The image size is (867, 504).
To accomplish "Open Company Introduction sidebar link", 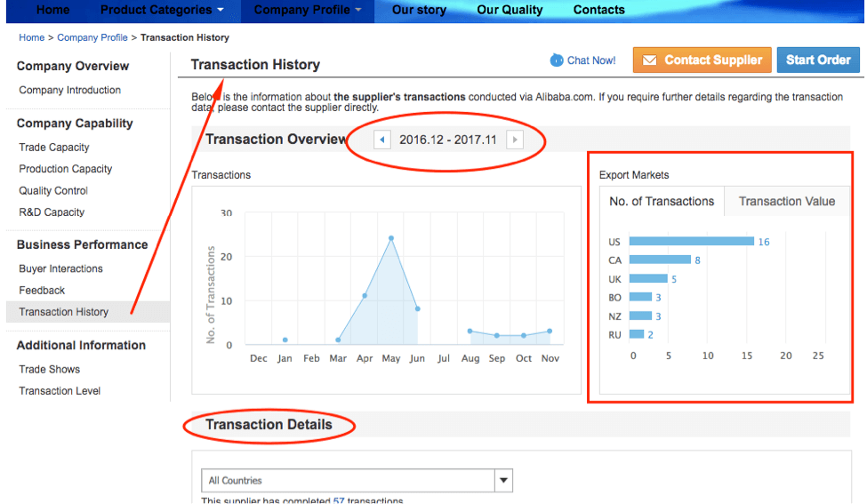I will pos(69,90).
